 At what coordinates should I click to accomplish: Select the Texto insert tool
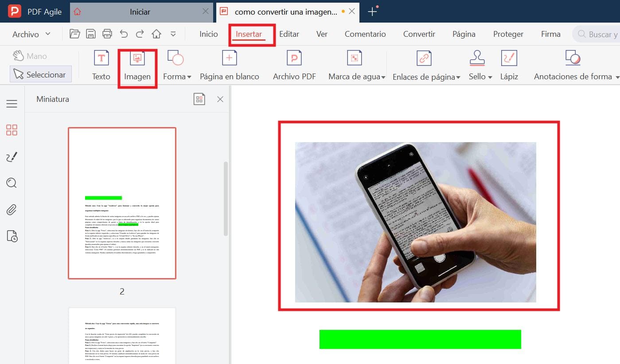tap(101, 66)
